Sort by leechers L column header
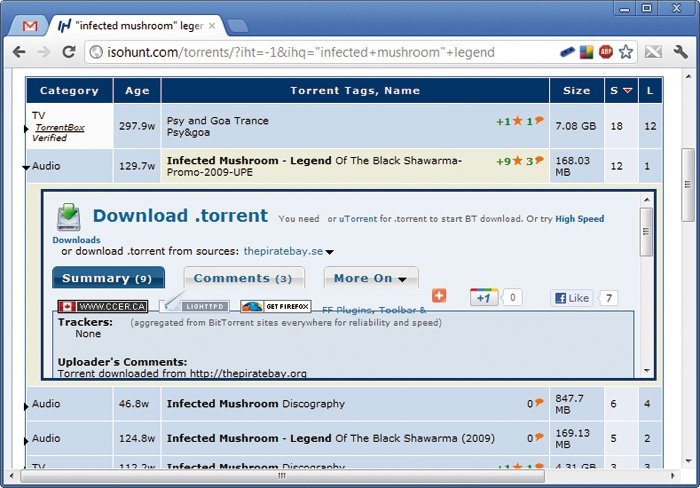Viewport: 700px width, 488px height. 650,91
